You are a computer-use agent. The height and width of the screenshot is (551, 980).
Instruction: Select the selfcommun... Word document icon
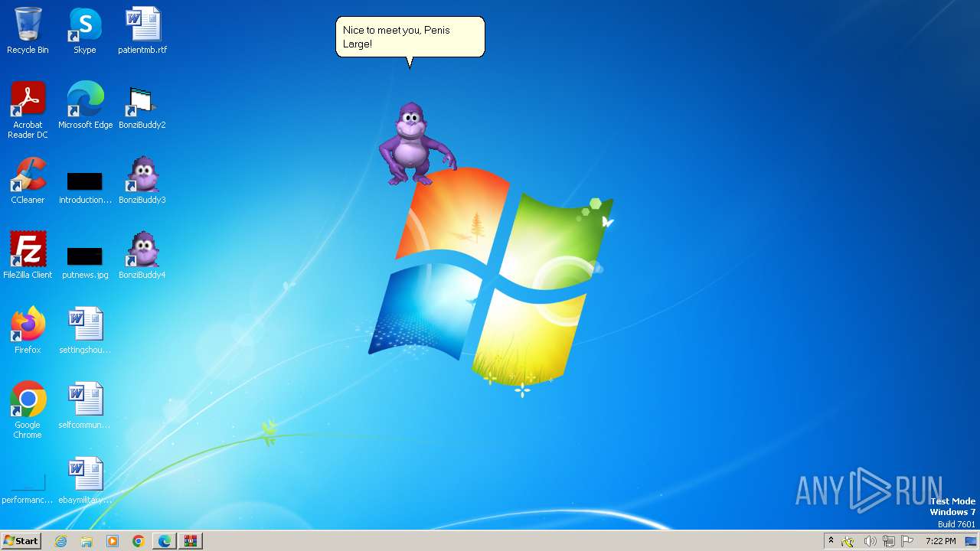coord(85,406)
